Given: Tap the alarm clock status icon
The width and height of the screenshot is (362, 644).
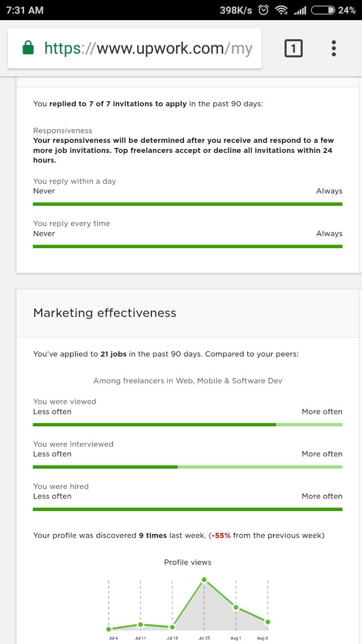Looking at the screenshot, I should 263,10.
